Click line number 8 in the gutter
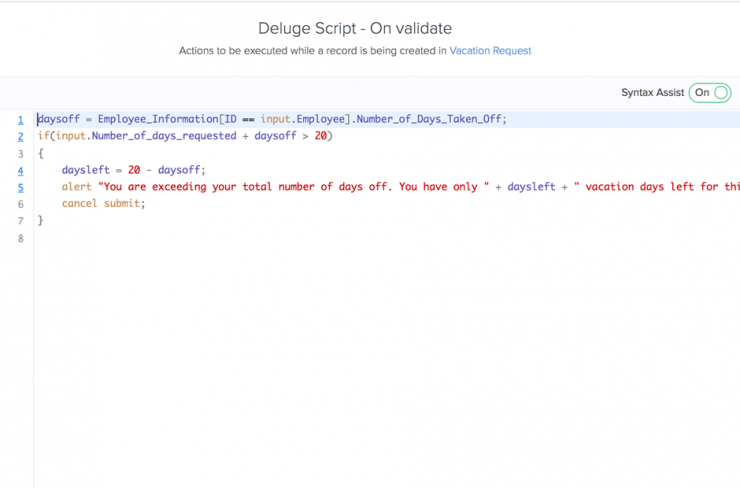This screenshot has width=740, height=488. [20, 238]
